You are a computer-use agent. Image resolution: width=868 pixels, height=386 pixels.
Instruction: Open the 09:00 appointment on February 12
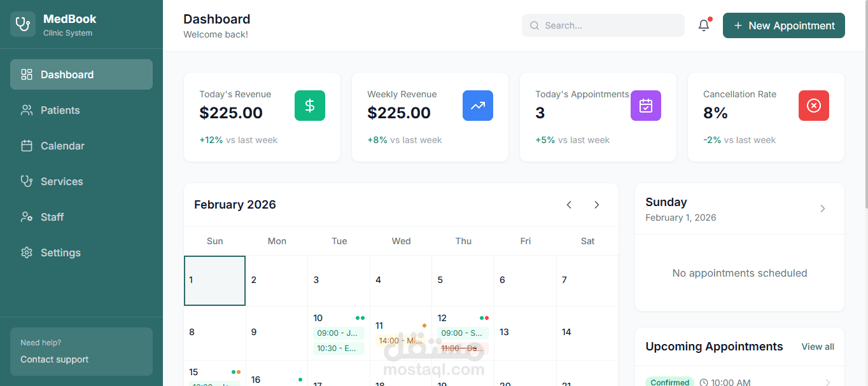pyautogui.click(x=463, y=333)
